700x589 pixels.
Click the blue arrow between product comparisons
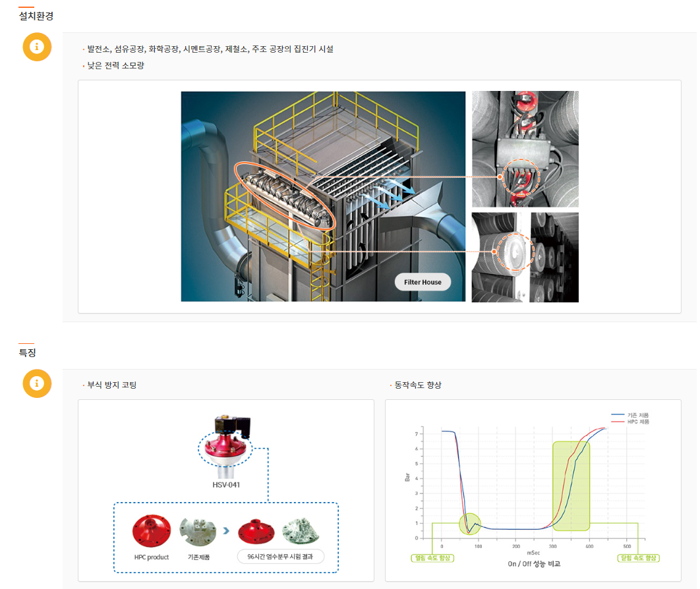click(x=226, y=530)
